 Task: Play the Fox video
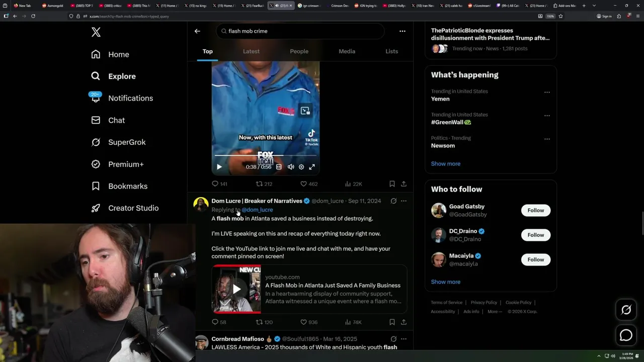[x=219, y=167]
